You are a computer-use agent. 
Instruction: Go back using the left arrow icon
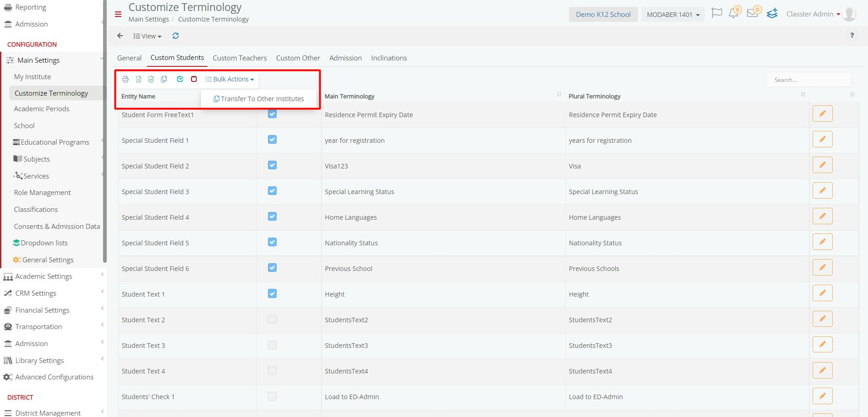pyautogui.click(x=120, y=36)
